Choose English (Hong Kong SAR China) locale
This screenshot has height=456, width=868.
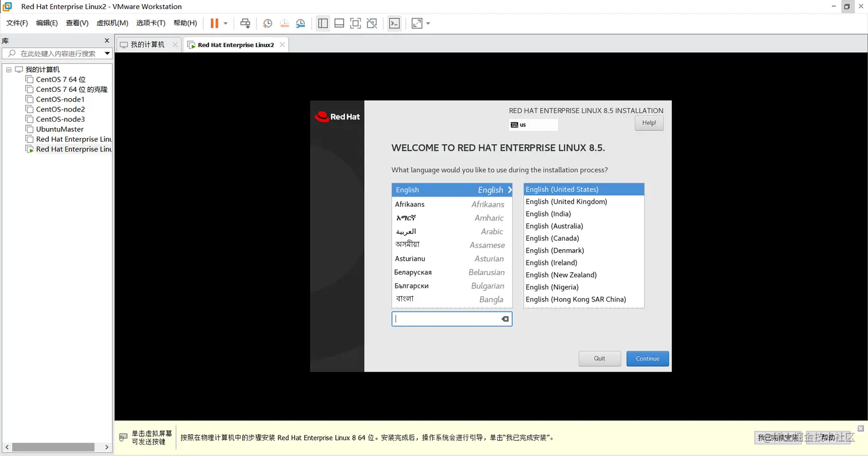click(584, 299)
